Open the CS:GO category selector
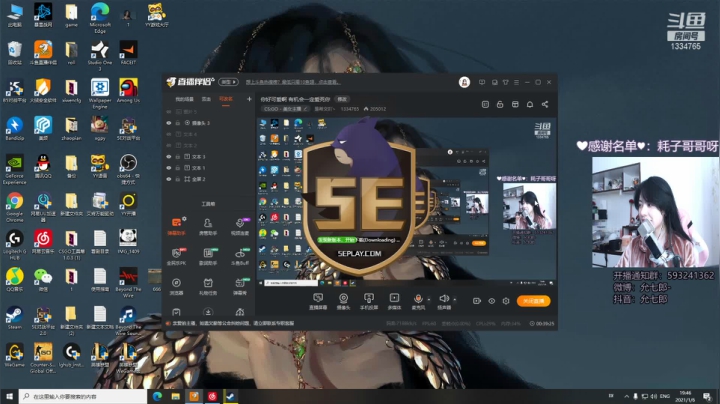The height and width of the screenshot is (404, 720). click(285, 109)
